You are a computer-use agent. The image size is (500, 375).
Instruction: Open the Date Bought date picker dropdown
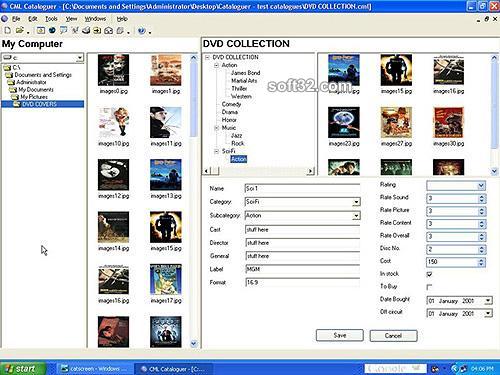tap(488, 301)
